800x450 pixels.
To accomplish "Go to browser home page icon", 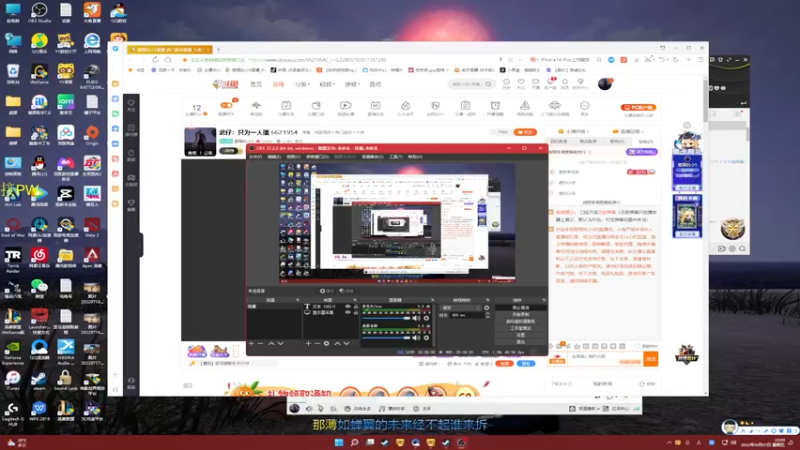I will [168, 60].
